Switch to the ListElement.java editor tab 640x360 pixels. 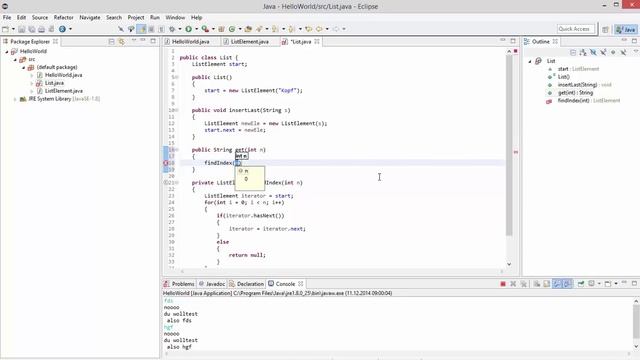[249, 42]
